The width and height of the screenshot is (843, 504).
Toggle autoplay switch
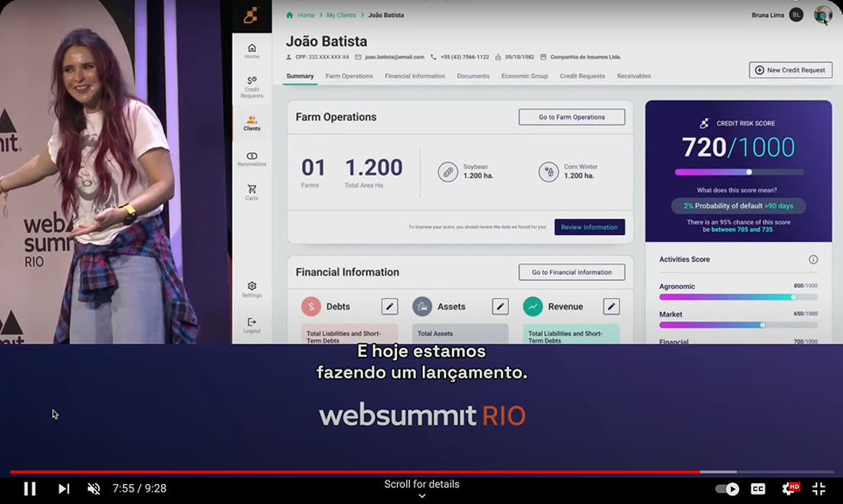tap(727, 489)
